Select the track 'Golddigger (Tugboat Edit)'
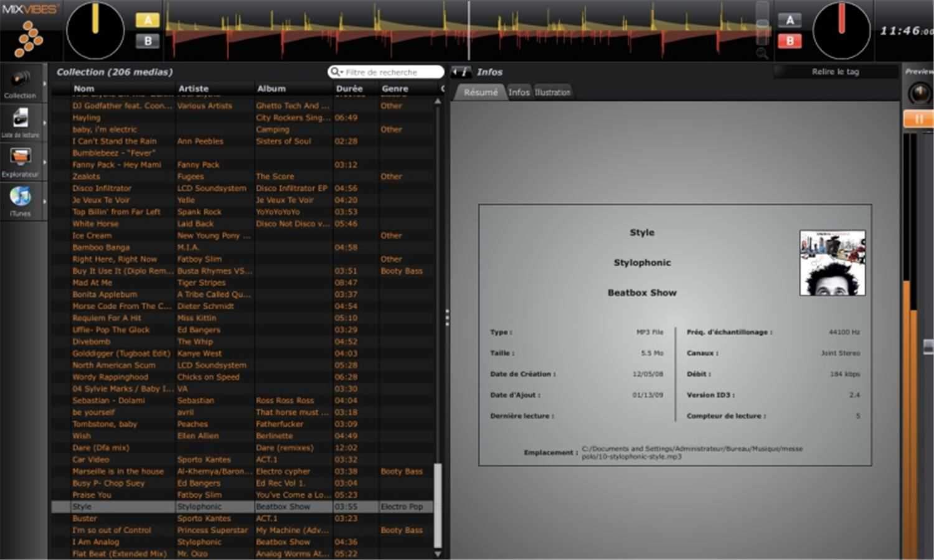Screen dimensions: 934x560 tap(243, 353)
